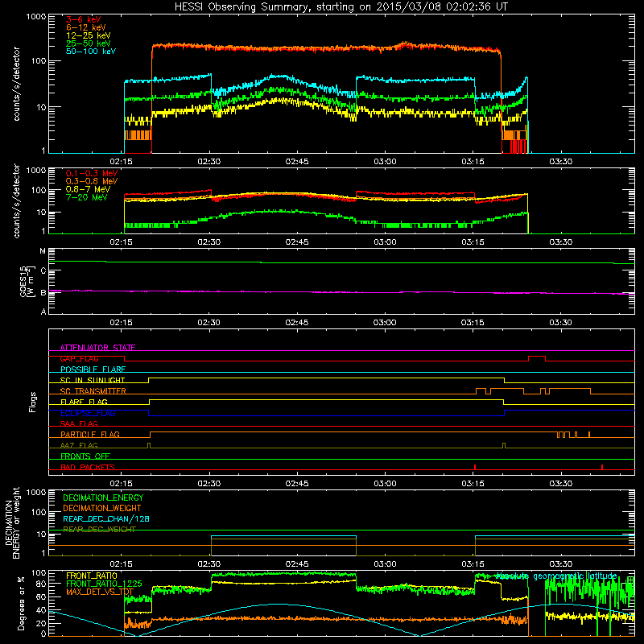Select the AAZ_FLAG label
This screenshot has height=644, width=644.
click(x=79, y=445)
